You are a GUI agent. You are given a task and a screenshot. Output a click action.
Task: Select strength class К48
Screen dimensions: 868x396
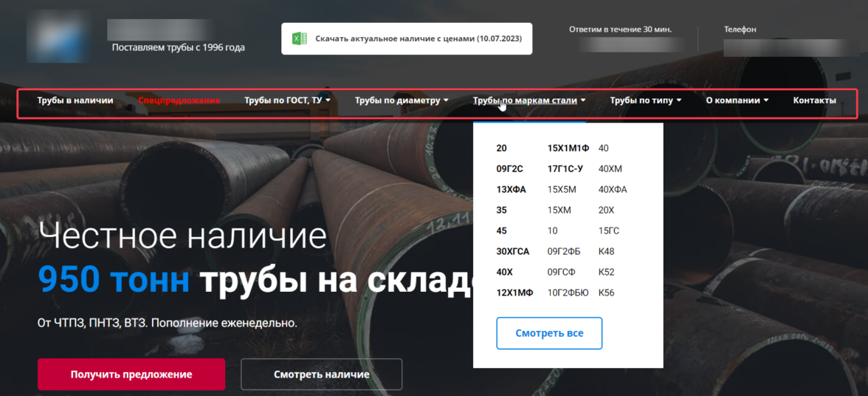point(606,251)
